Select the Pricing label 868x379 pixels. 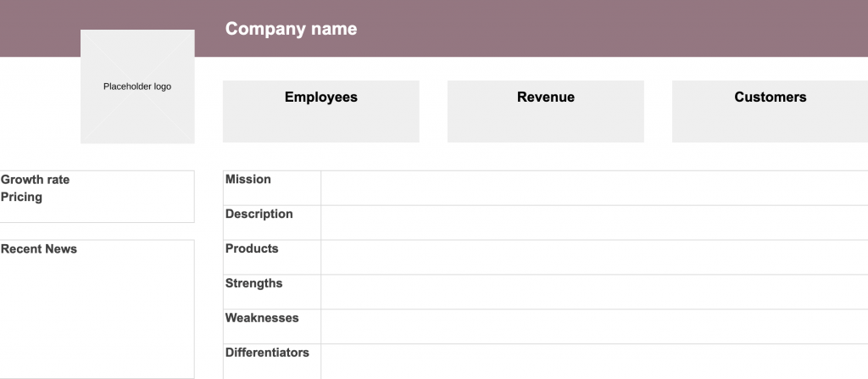(x=22, y=198)
